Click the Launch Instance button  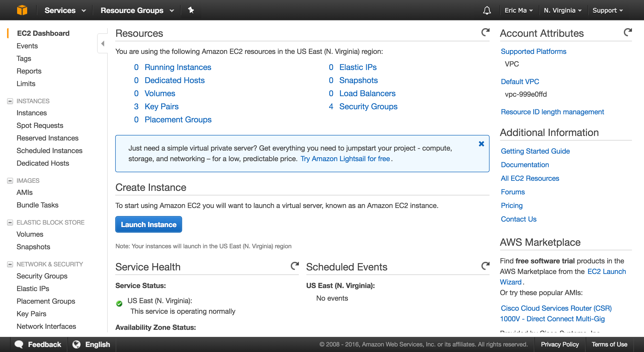pyautogui.click(x=149, y=224)
